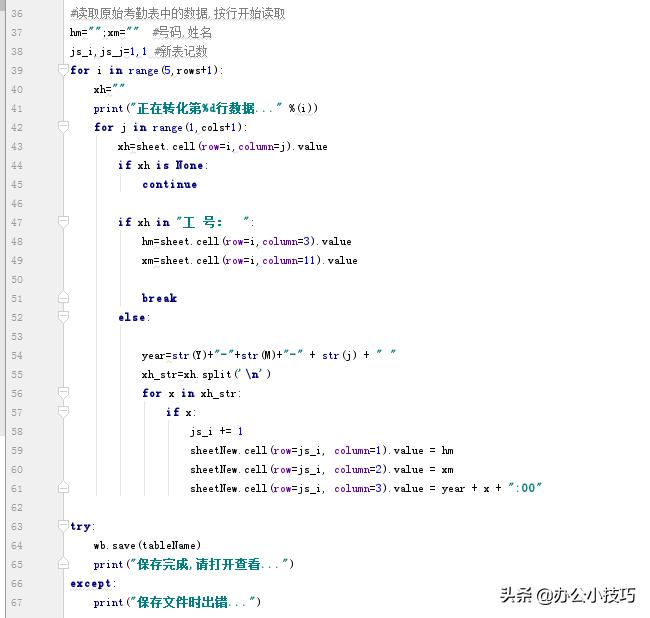The image size is (650, 618).
Task: Click the comment text on line 36
Action: [178, 14]
